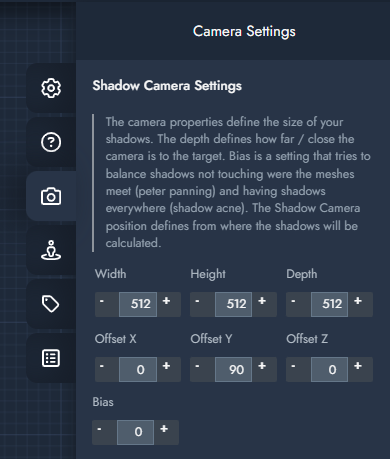Open the person position marker tab
390x459 pixels.
click(x=51, y=250)
